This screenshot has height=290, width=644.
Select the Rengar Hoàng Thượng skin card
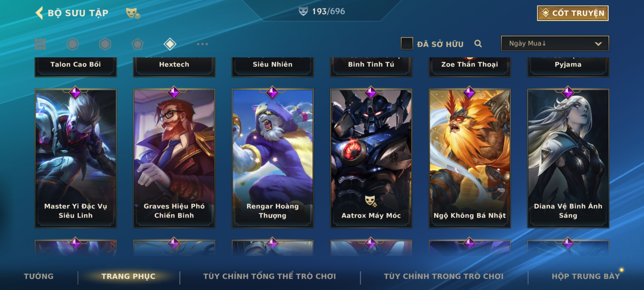pos(273,158)
